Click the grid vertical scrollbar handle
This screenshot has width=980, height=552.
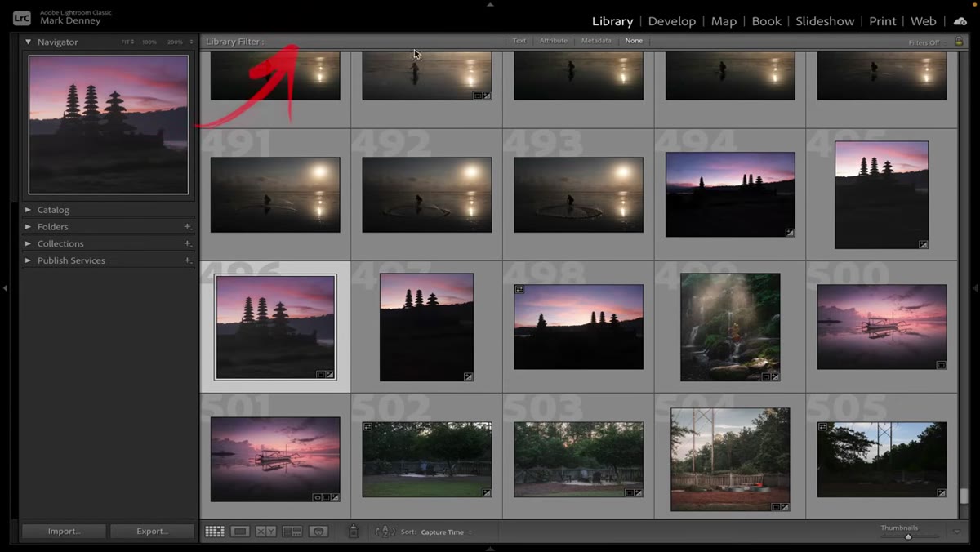[964, 496]
